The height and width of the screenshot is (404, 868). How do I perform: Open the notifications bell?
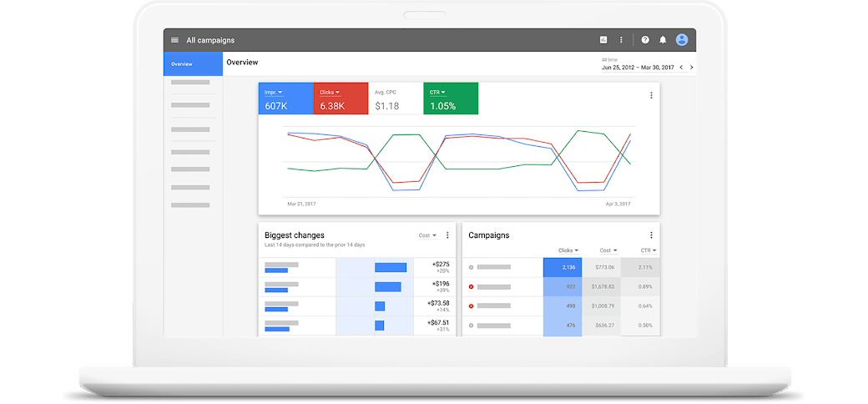point(663,40)
